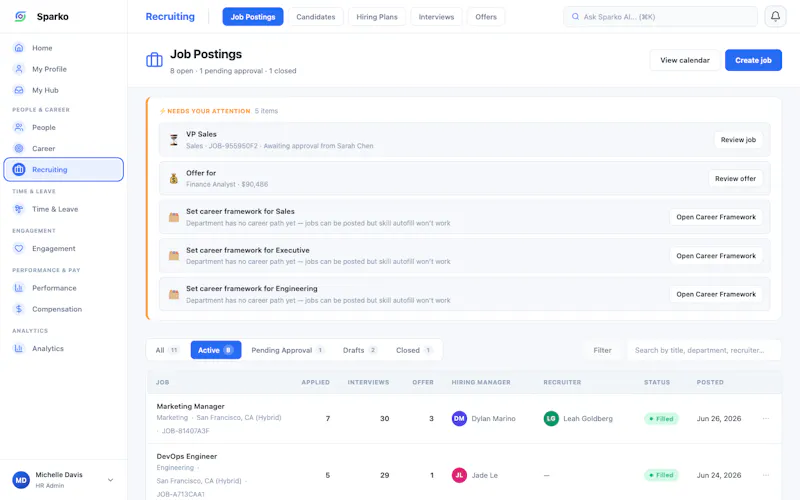The height and width of the screenshot is (500, 800).
Task: Open the Marketing Manager job title
Action: (190, 406)
